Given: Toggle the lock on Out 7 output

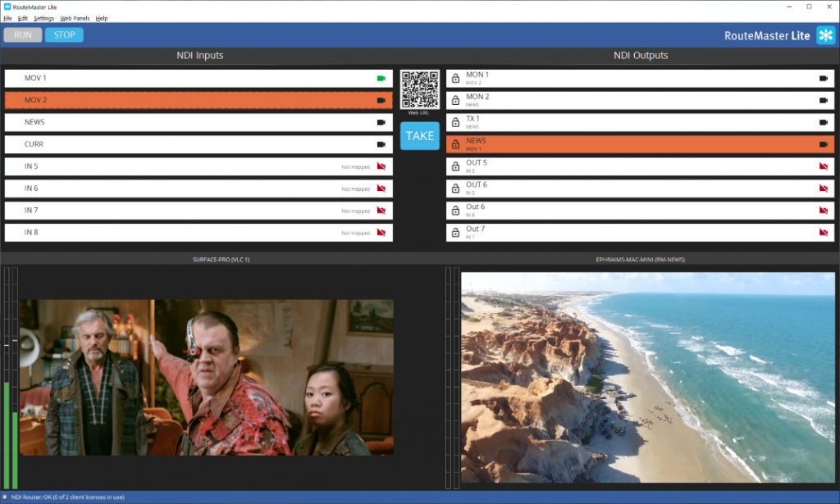Looking at the screenshot, I should pos(455,233).
